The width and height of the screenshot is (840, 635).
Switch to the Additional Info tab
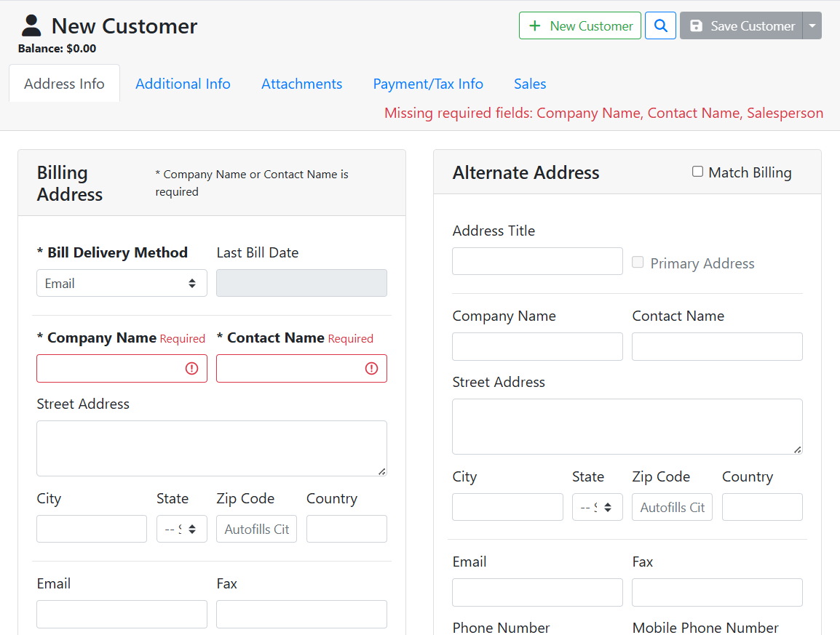183,84
